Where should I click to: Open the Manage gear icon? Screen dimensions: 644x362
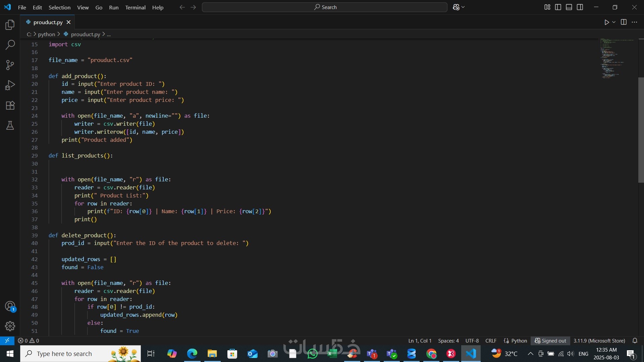[x=10, y=326]
